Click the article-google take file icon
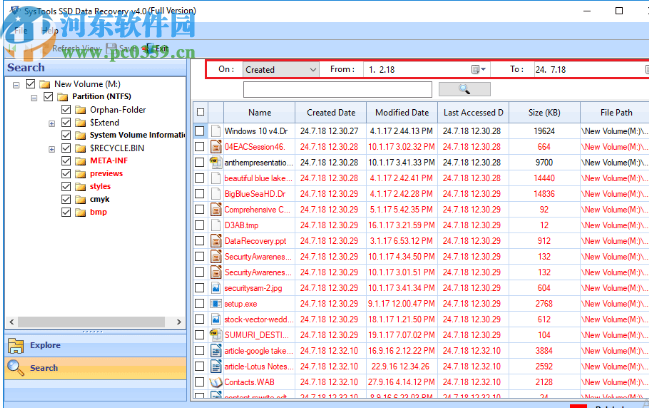 point(216,351)
